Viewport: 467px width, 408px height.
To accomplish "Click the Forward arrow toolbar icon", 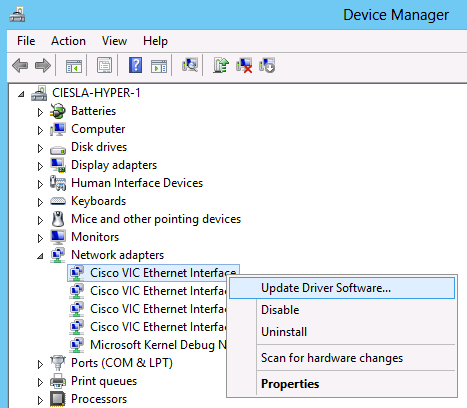I will pyautogui.click(x=43, y=65).
